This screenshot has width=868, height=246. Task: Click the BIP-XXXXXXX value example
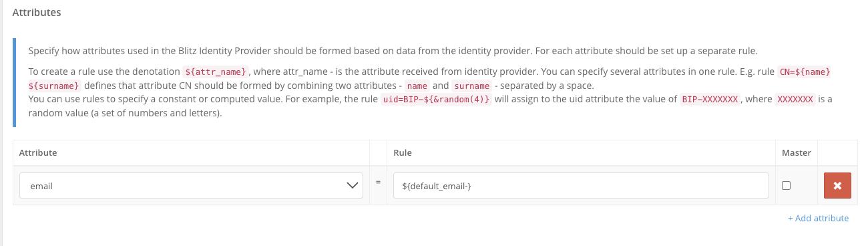coord(710,100)
